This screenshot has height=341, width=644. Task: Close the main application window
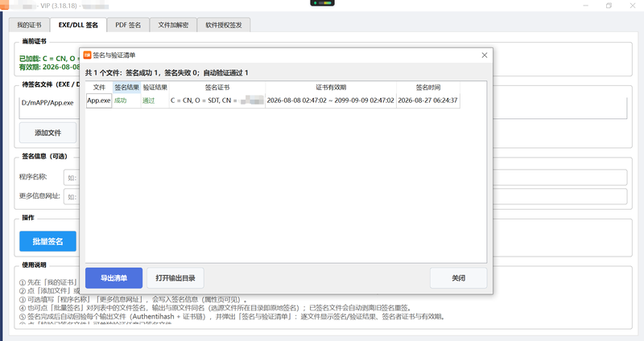pyautogui.click(x=633, y=6)
